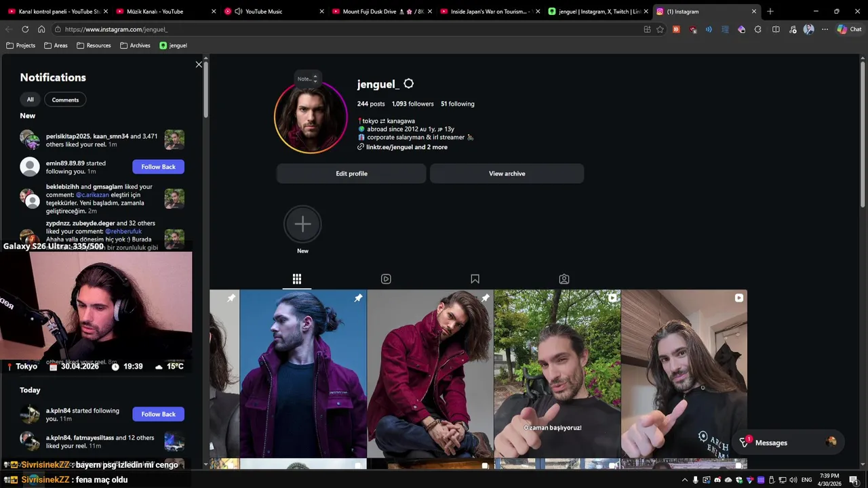Screen dimensions: 868x488
Task: Open the Messages floating button
Action: click(x=788, y=443)
